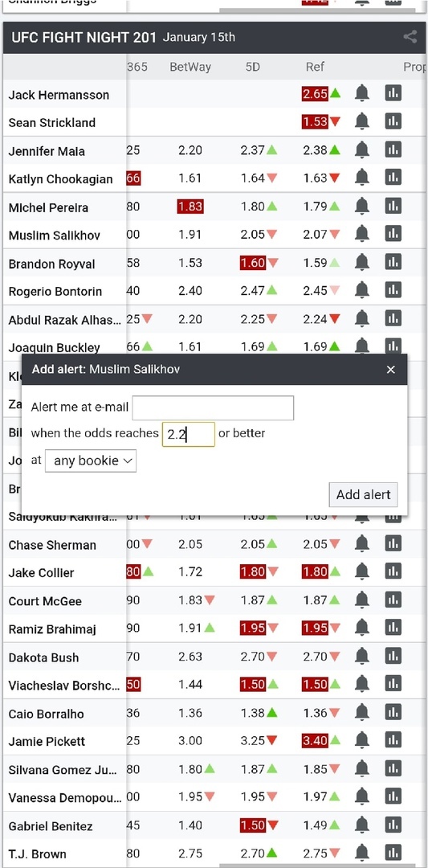
Task: Click alert bell for Gabriel Benitez
Action: [x=362, y=825]
